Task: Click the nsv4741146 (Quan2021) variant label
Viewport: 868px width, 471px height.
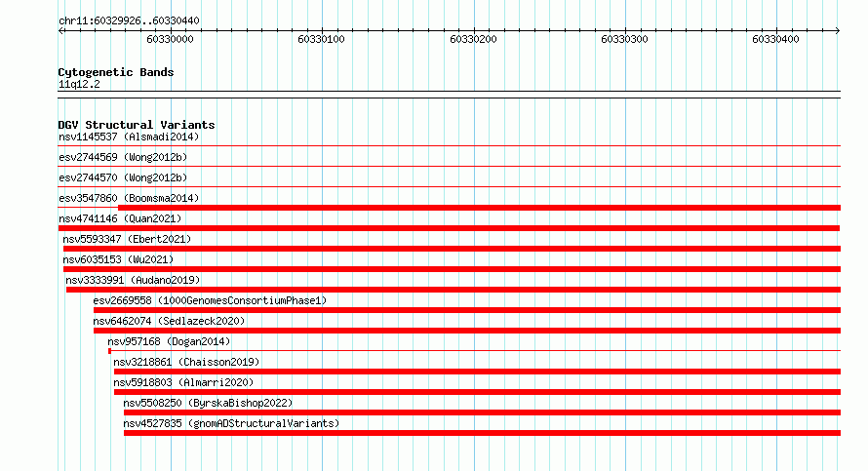Action: click(120, 218)
